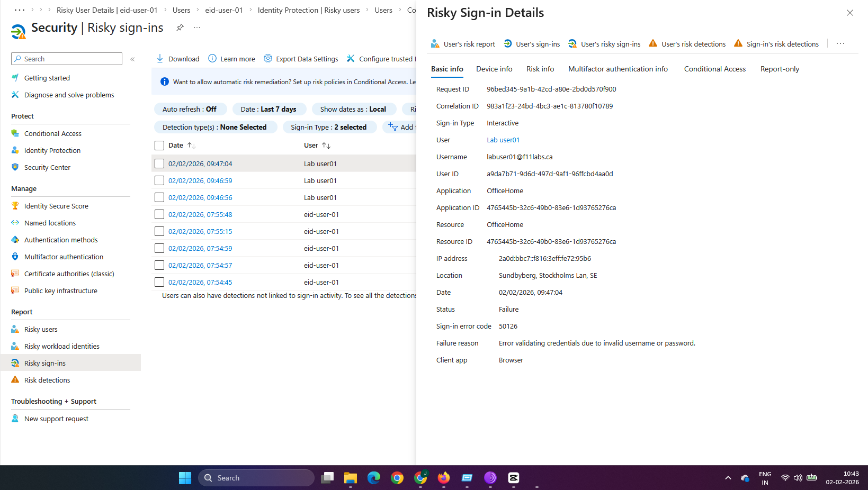The height and width of the screenshot is (490, 868).
Task: Expand Detection type(s) None Selected filter
Action: coord(214,127)
